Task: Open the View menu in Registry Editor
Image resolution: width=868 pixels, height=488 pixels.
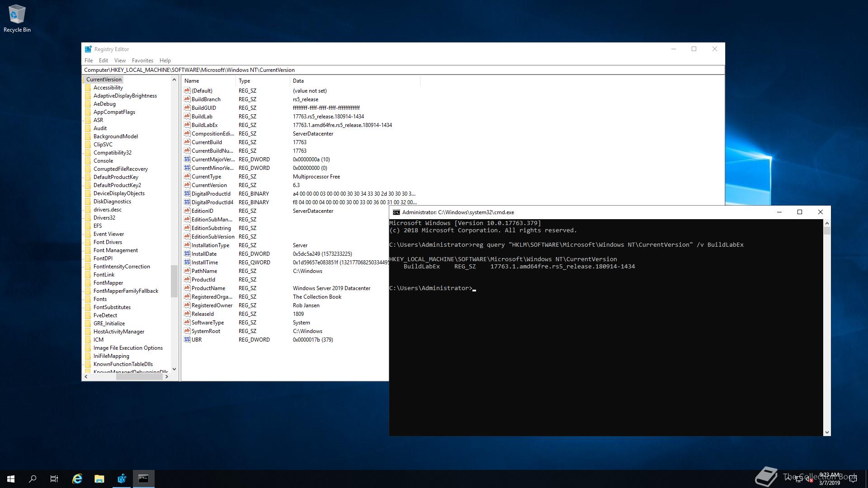Action: [x=120, y=61]
